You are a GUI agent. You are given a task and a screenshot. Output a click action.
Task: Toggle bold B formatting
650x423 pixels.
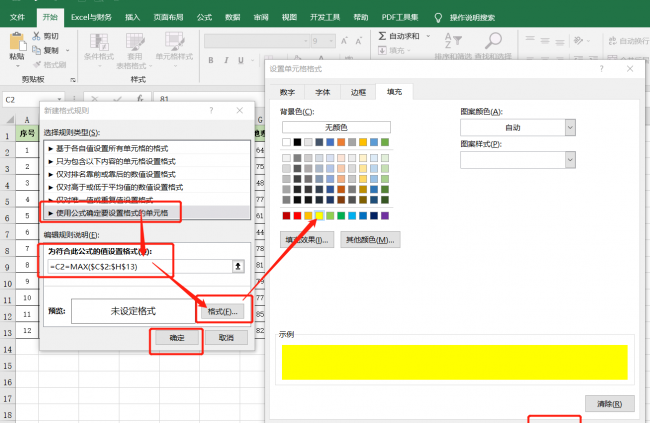coord(211,61)
